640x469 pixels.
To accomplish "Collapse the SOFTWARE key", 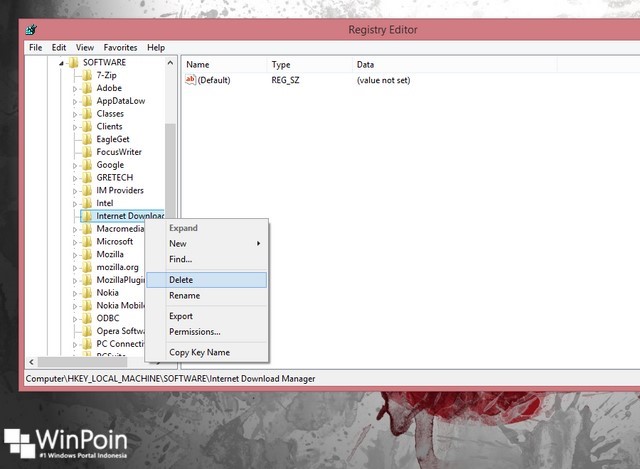I will point(61,63).
